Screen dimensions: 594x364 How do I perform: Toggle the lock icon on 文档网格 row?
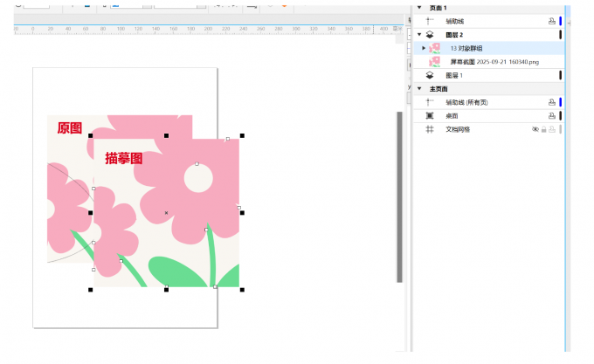click(544, 129)
